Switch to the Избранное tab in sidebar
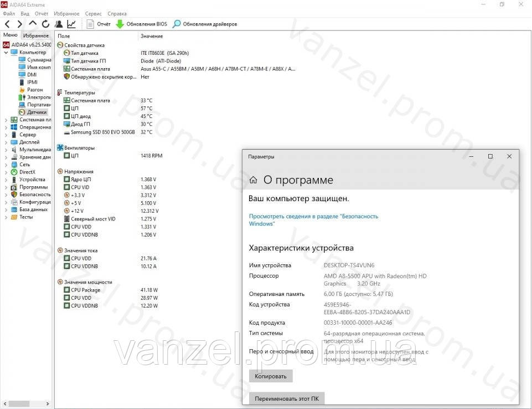The image size is (532, 409). coord(36,35)
